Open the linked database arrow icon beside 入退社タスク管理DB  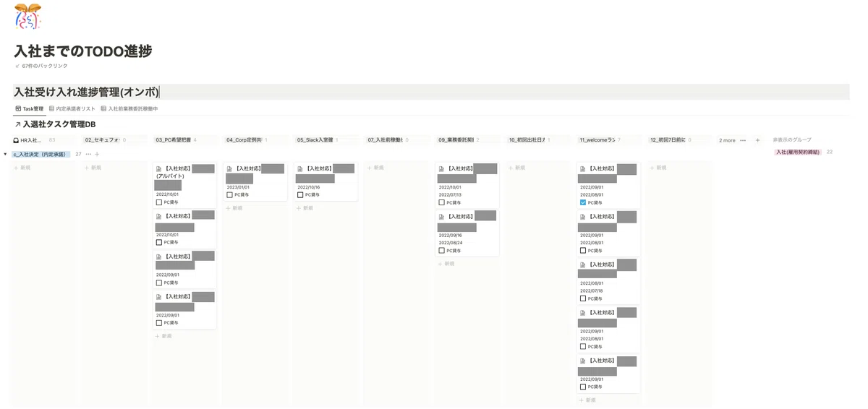click(18, 125)
